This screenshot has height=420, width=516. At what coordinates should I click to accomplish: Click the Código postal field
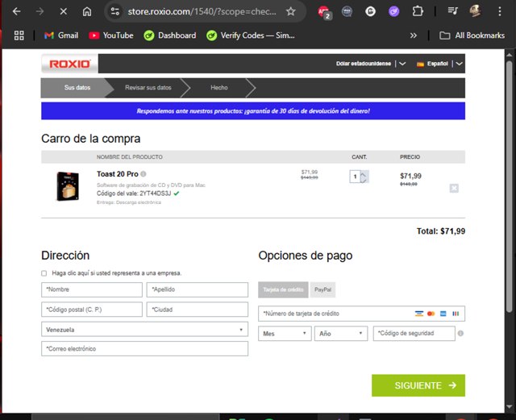pyautogui.click(x=92, y=310)
